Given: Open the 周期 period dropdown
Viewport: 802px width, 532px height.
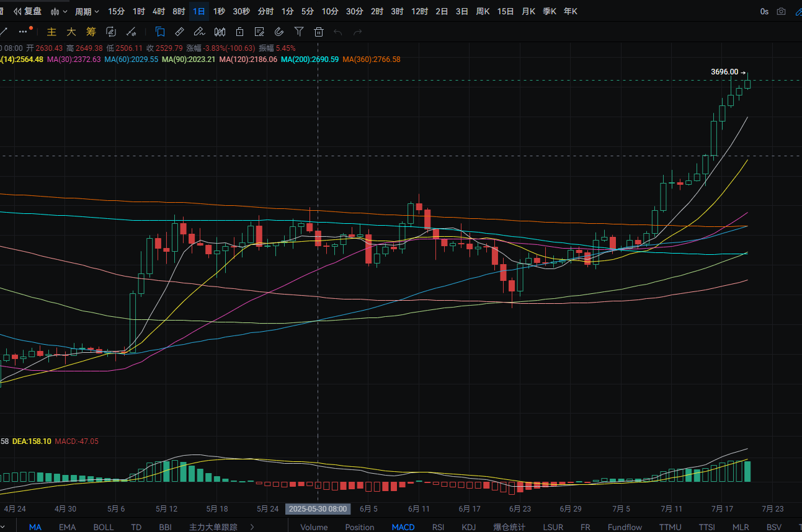Looking at the screenshot, I should pyautogui.click(x=87, y=11).
